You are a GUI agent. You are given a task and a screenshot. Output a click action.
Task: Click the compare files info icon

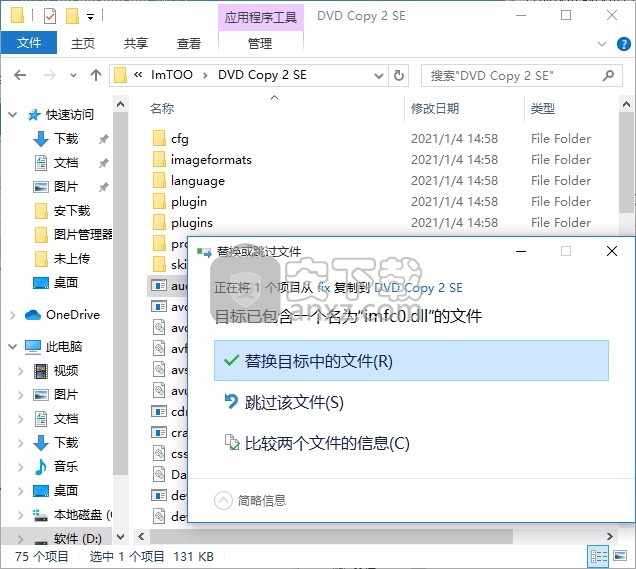(x=232, y=442)
